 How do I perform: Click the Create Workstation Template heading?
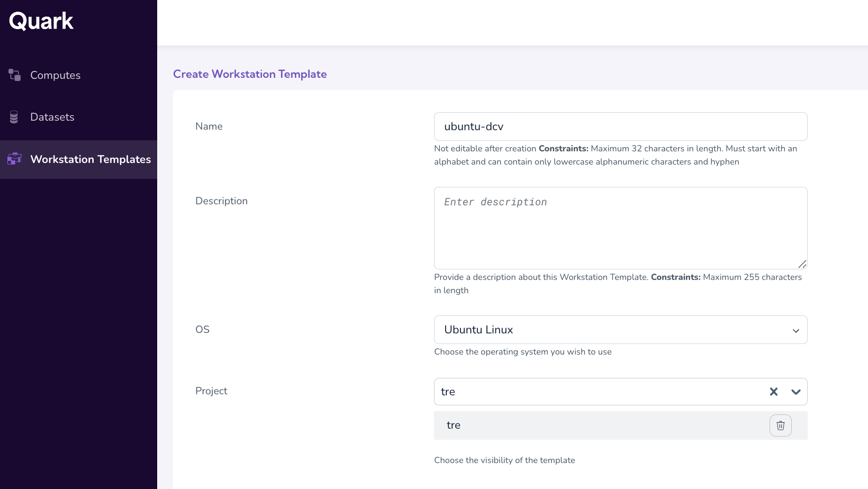click(x=250, y=74)
